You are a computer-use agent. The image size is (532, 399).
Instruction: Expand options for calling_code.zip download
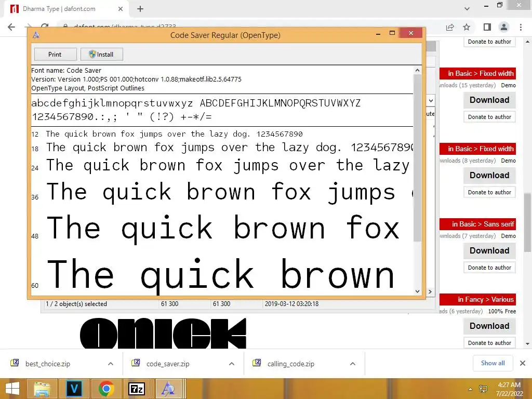[x=353, y=364]
